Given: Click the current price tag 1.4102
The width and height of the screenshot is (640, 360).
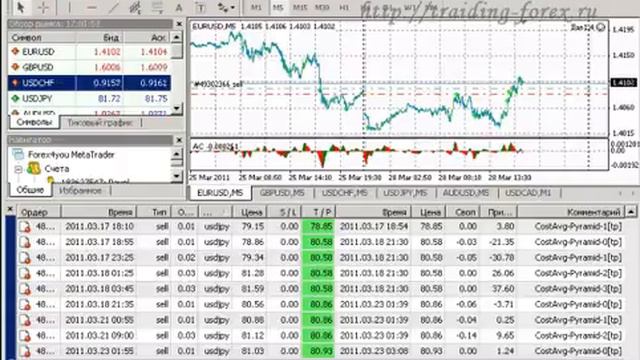Looking at the screenshot, I should pos(623,83).
